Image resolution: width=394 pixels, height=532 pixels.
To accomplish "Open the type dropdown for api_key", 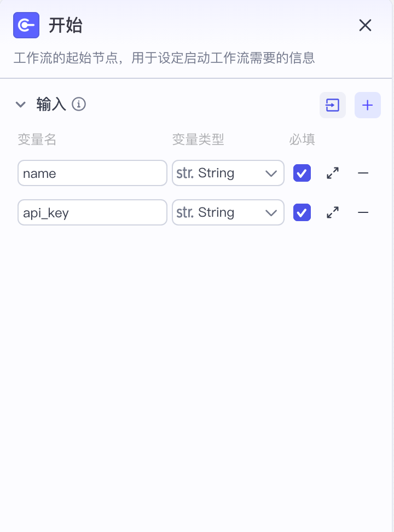I will (x=228, y=212).
